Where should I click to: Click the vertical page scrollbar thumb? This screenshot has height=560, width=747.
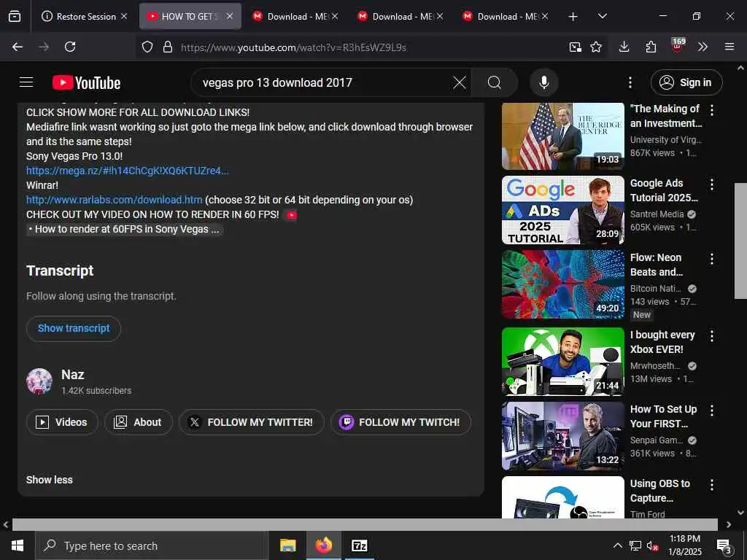click(740, 241)
